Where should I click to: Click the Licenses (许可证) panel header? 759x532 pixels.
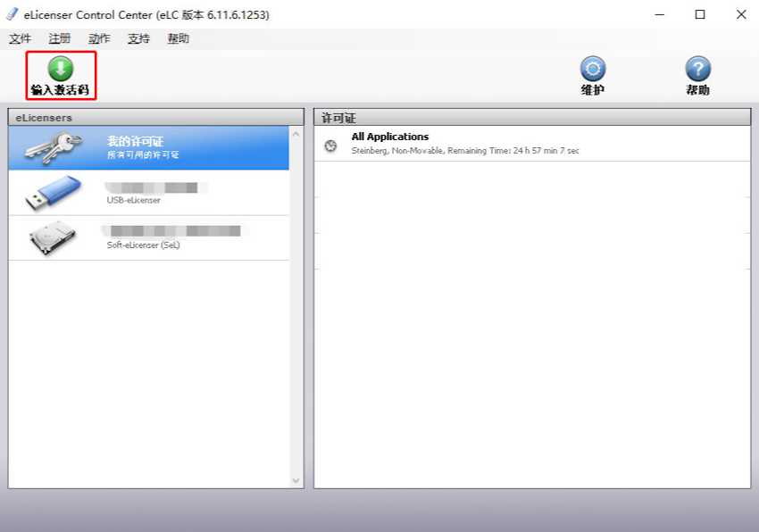coord(532,117)
